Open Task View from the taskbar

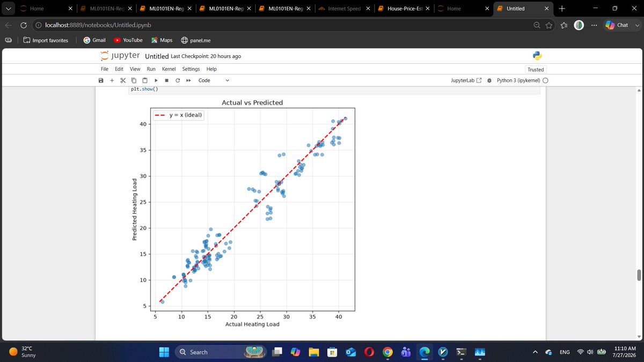point(277,352)
